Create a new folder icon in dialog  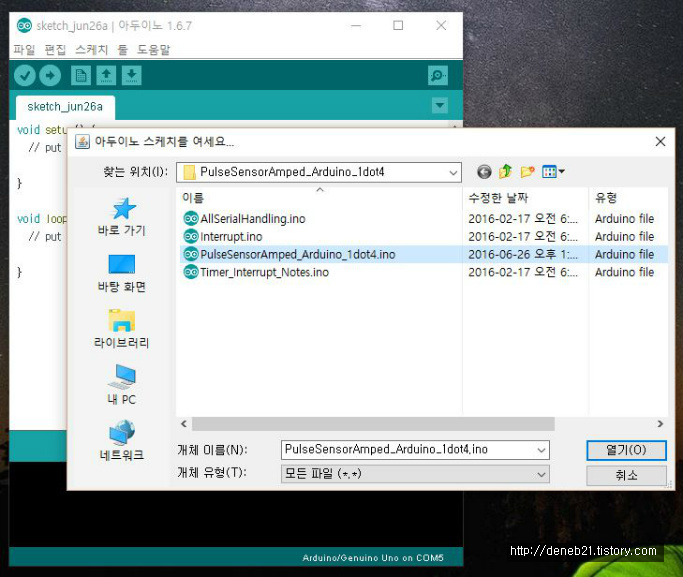(x=527, y=172)
